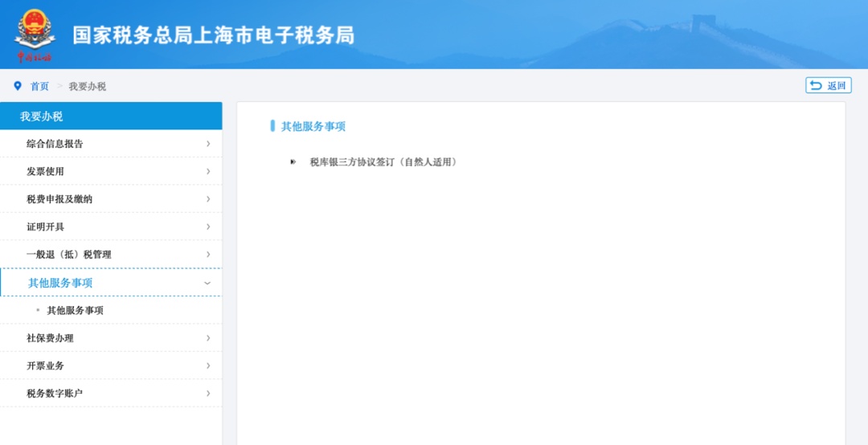Collapse the 其他服务事项 menu chevron
This screenshot has height=445, width=868.
click(x=207, y=283)
